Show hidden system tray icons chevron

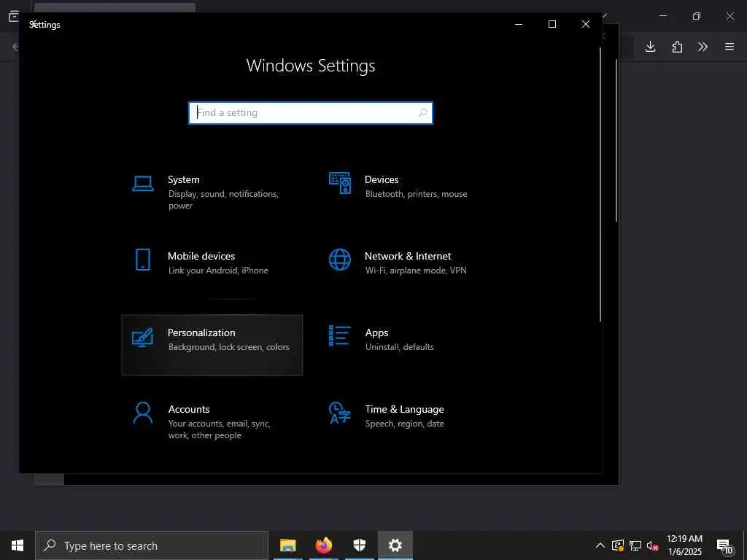tap(600, 545)
